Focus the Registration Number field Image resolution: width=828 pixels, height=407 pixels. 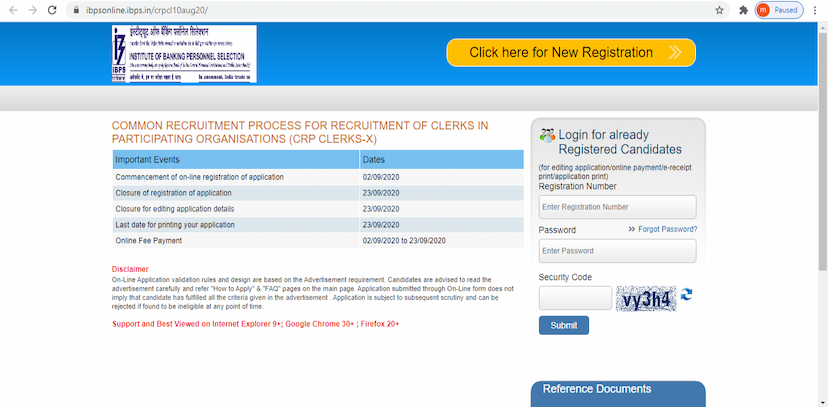617,207
